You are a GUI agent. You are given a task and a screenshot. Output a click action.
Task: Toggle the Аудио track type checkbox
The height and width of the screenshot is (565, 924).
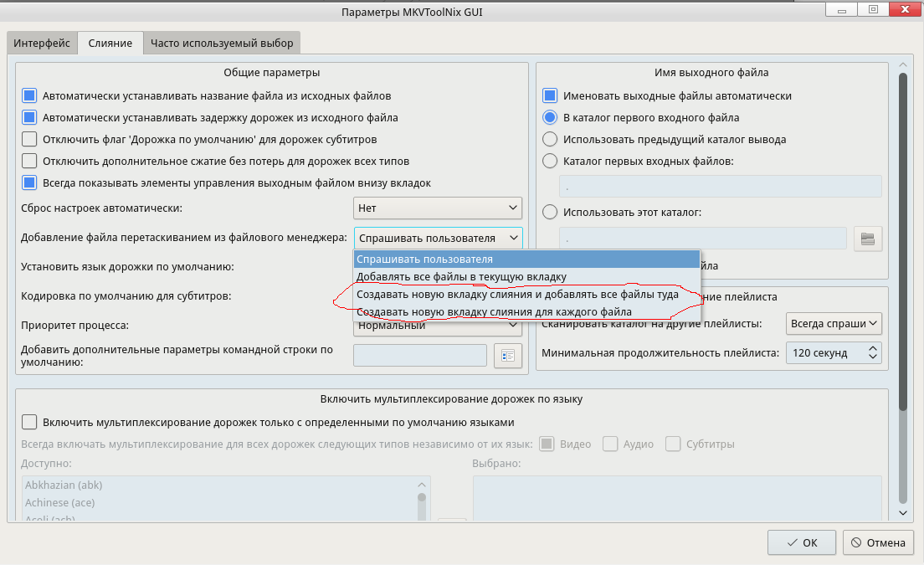click(x=610, y=444)
